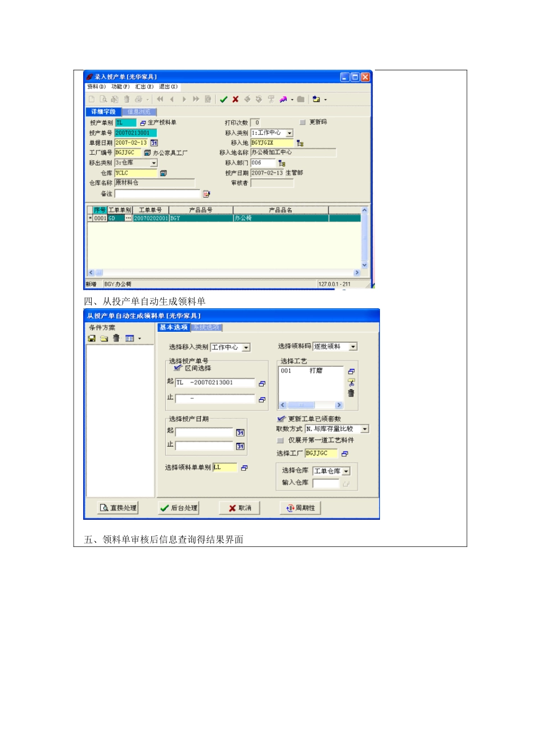Expand the 选择移入类别 dropdown
The width and height of the screenshot is (534, 756).
tap(246, 348)
